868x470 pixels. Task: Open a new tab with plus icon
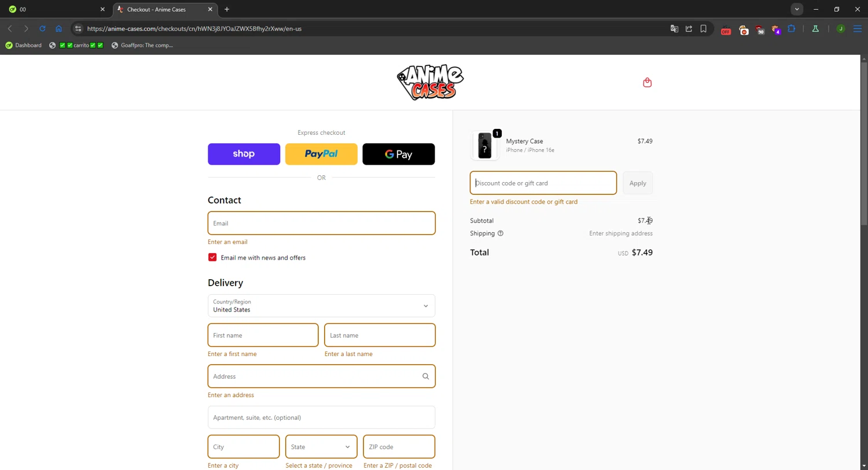(227, 9)
